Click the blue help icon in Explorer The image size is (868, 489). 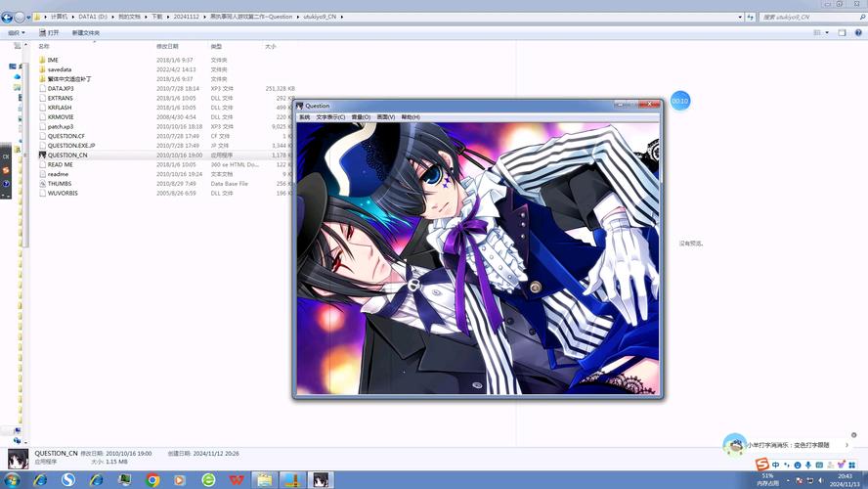pos(858,32)
